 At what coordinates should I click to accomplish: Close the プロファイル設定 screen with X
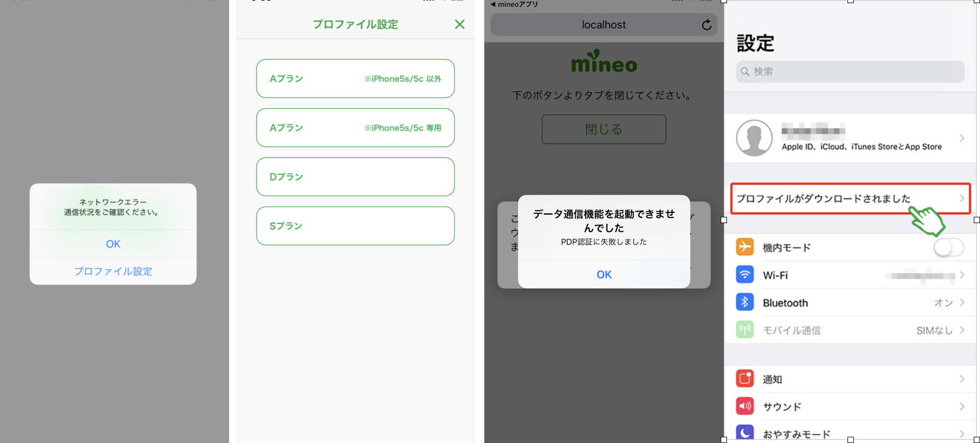pyautogui.click(x=459, y=24)
